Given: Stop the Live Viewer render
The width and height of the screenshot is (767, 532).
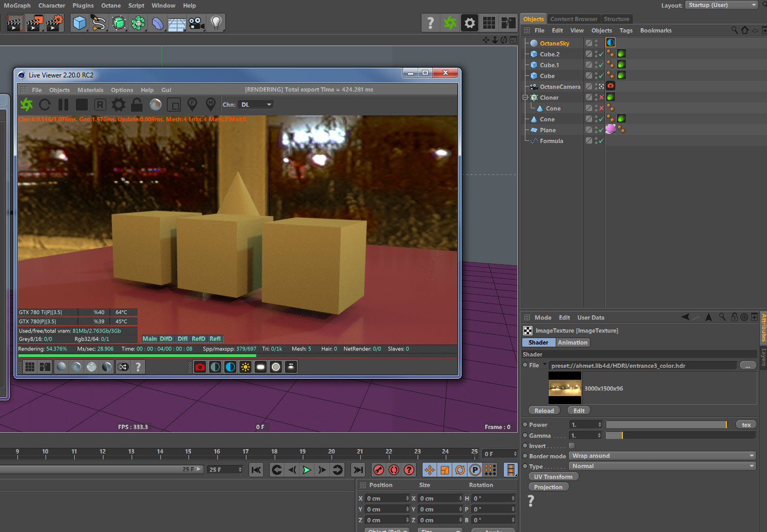Looking at the screenshot, I should click(82, 105).
